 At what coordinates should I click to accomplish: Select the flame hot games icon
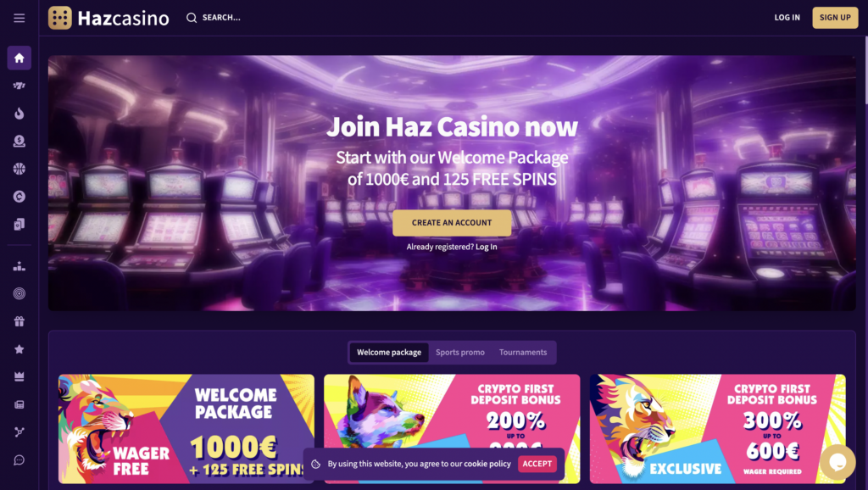tap(19, 114)
